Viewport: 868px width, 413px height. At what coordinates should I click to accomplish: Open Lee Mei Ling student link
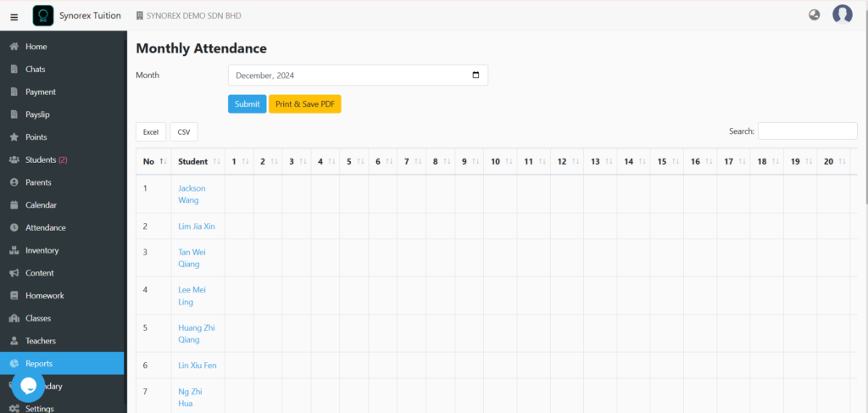point(192,296)
